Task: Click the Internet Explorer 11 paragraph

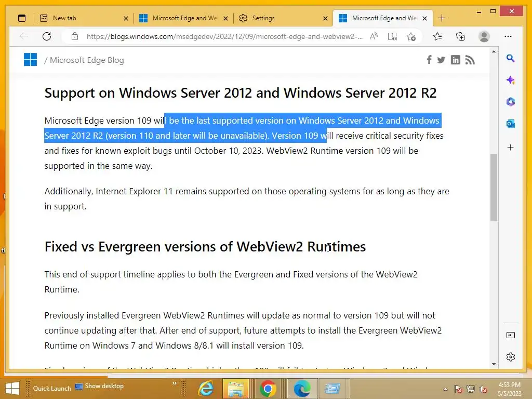Action: click(247, 199)
